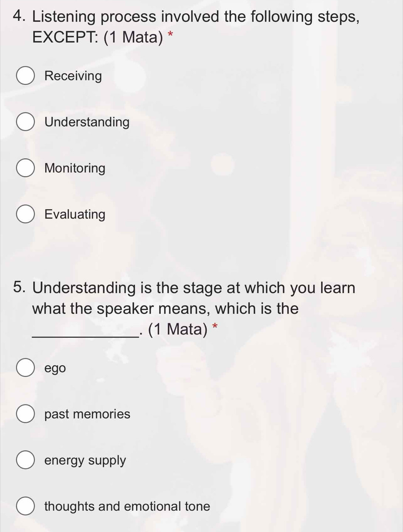Select the Understanding radio option
The width and height of the screenshot is (403, 532).
[25, 122]
